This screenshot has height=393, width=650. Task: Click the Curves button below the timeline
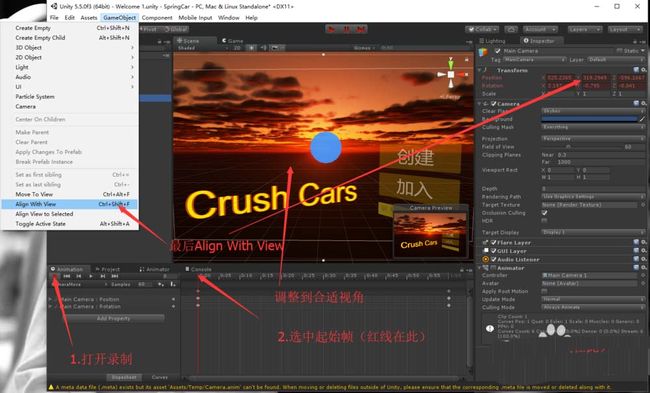click(x=160, y=377)
